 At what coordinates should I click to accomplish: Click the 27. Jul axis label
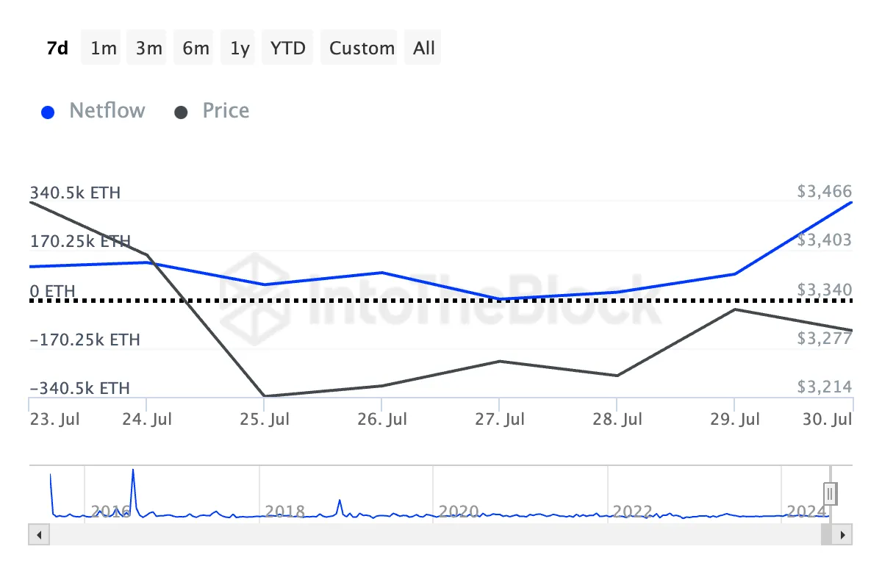point(501,418)
